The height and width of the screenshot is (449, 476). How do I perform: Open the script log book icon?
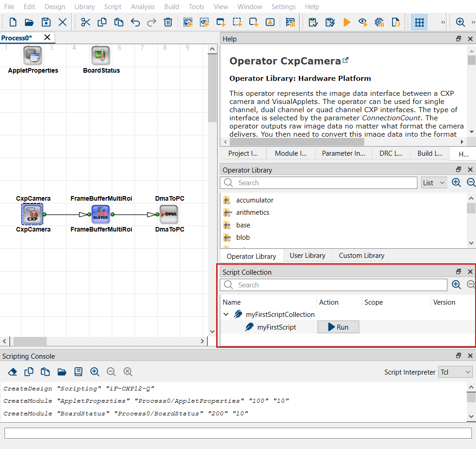[78, 371]
